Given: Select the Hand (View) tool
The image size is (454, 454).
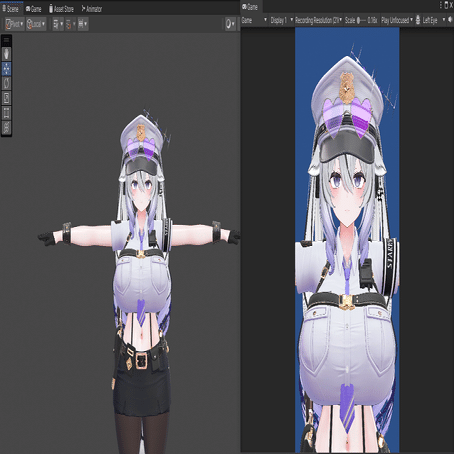Looking at the screenshot, I should click(x=7, y=54).
